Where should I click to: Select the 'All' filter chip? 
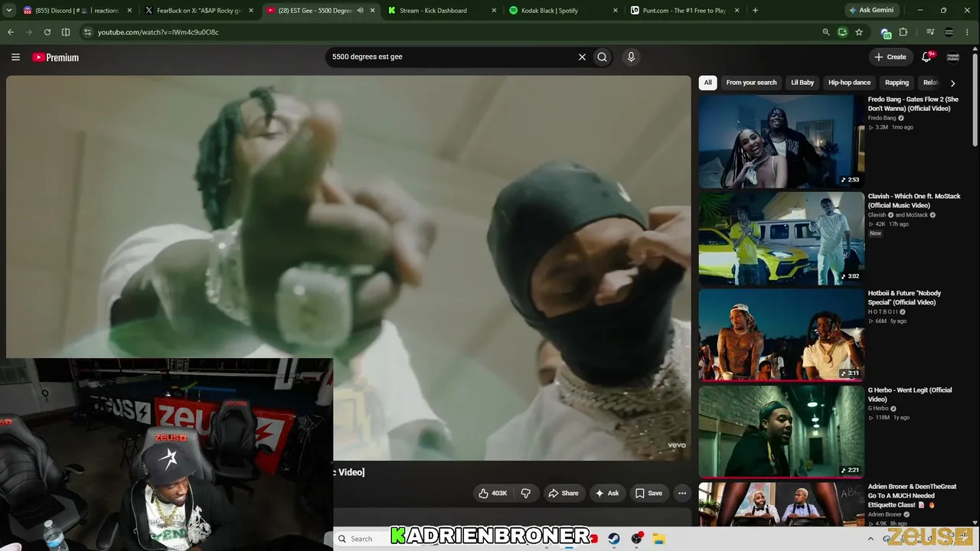[x=708, y=83]
